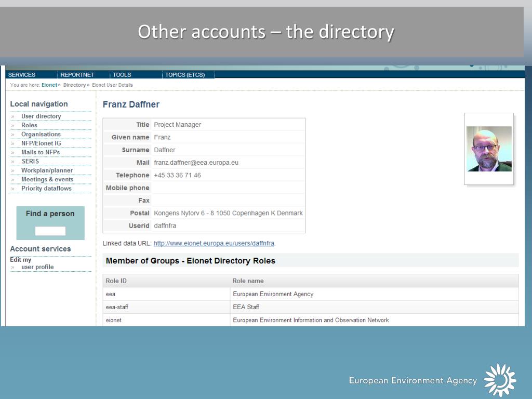Click European Environment Information and Observation Network
Screen dimensions: 532x399
coord(311,320)
